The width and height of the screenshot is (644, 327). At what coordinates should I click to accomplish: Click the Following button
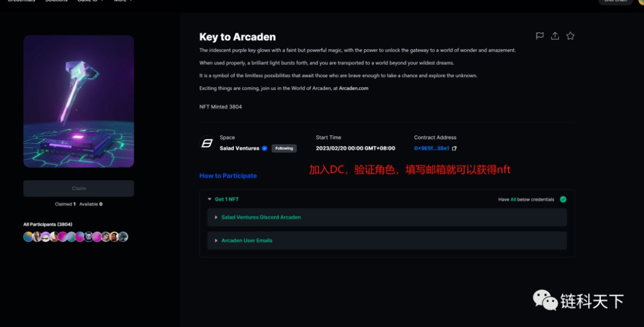click(x=284, y=148)
